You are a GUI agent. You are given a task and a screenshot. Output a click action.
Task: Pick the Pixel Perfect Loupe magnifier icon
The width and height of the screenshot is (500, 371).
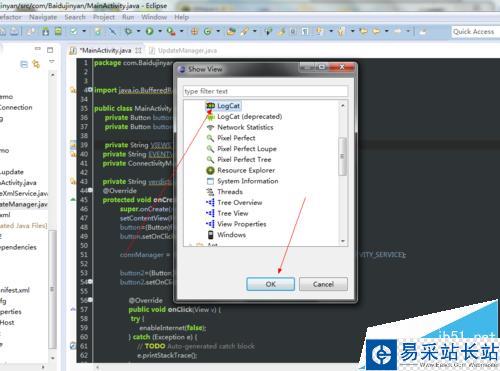pos(210,149)
